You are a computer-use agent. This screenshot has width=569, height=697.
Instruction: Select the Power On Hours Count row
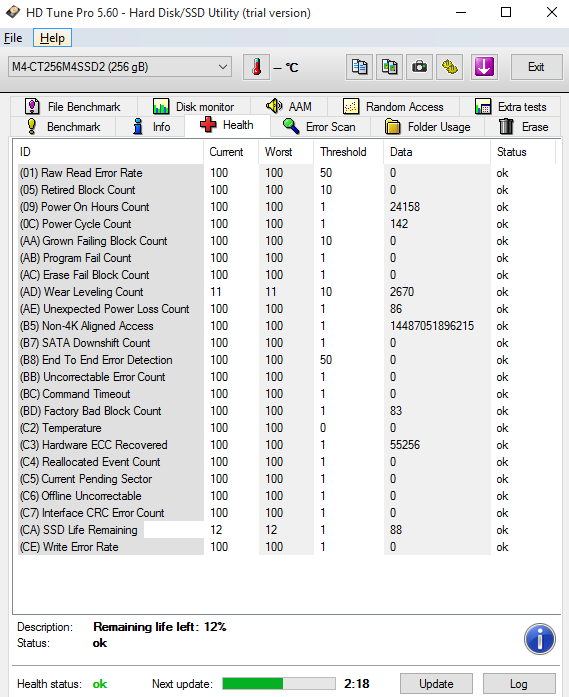[287, 207]
